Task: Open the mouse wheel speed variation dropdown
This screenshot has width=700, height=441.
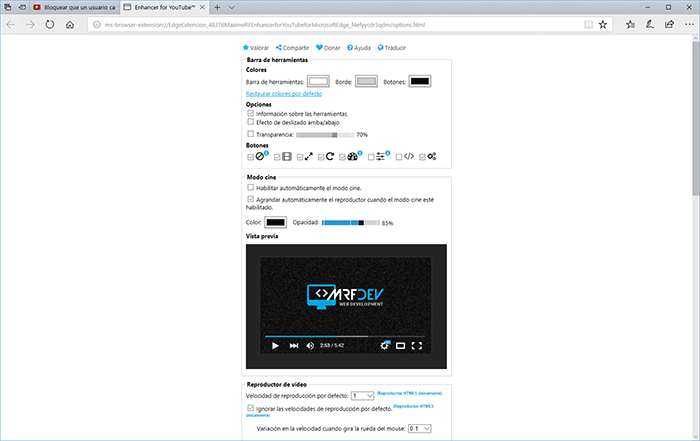Action: point(420,429)
